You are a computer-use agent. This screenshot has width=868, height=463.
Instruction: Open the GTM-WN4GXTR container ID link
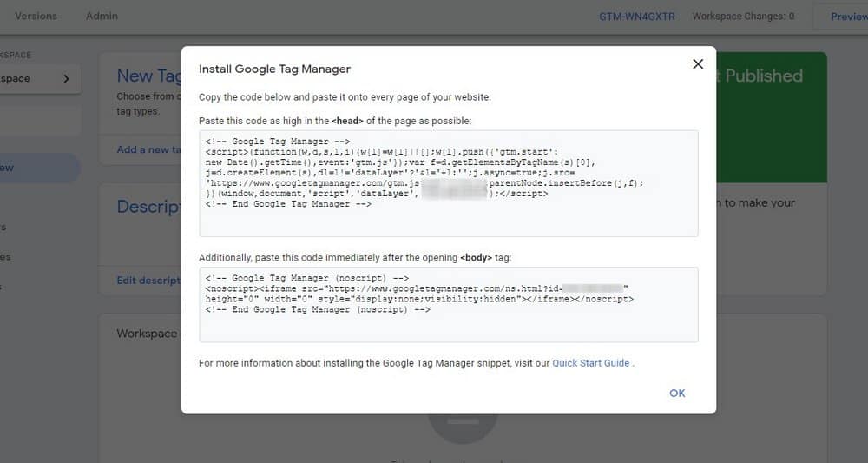tap(636, 17)
